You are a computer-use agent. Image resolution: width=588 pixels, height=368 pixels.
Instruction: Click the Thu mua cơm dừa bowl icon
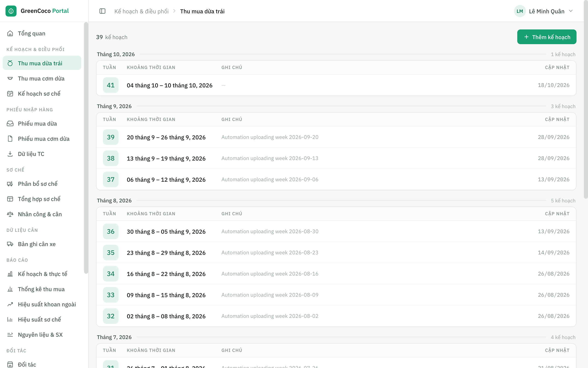pyautogui.click(x=10, y=78)
